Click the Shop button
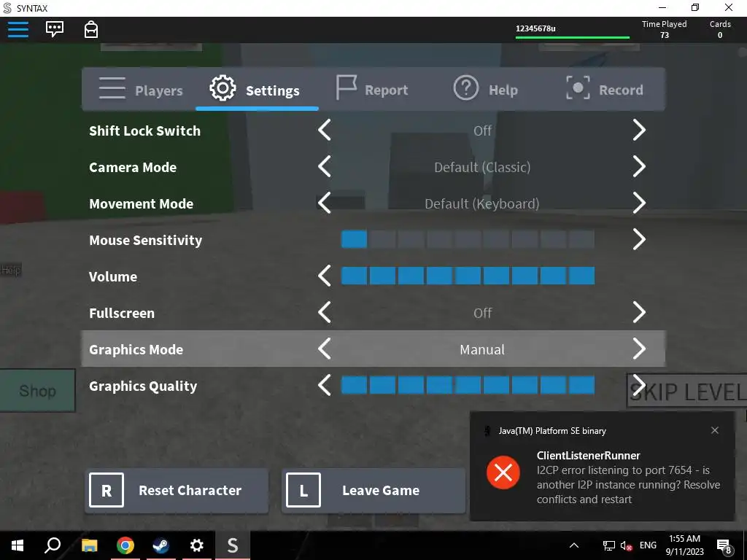747x560 pixels. click(38, 391)
